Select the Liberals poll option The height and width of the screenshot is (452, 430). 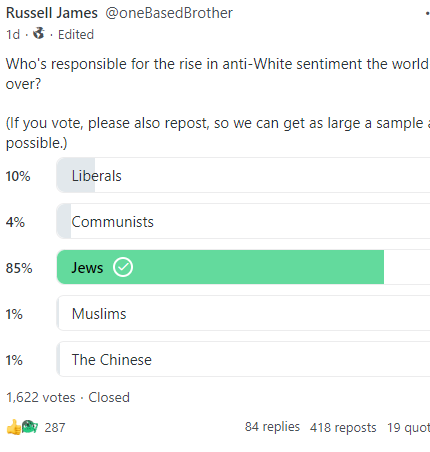tap(243, 175)
